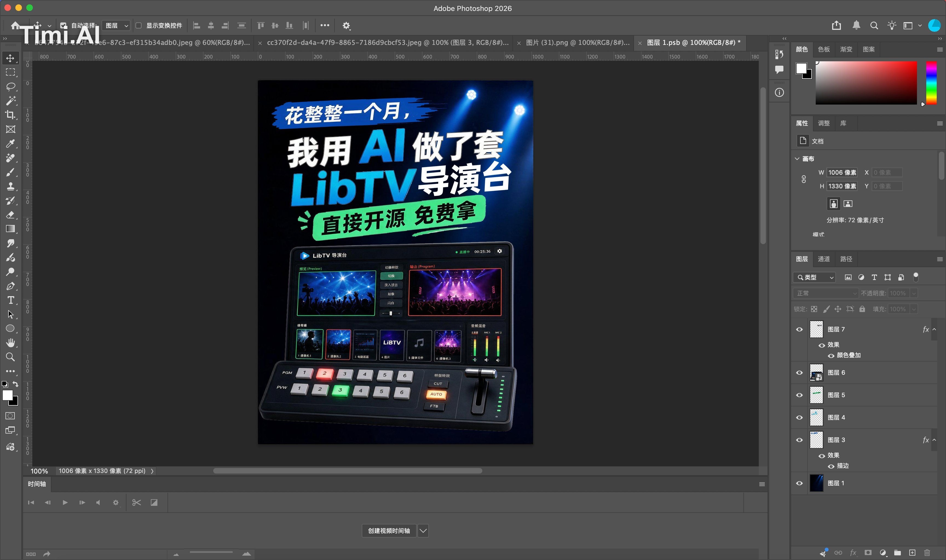Screen dimensions: 946x560
Task: Click landscape canvas orientation button
Action: [848, 204]
